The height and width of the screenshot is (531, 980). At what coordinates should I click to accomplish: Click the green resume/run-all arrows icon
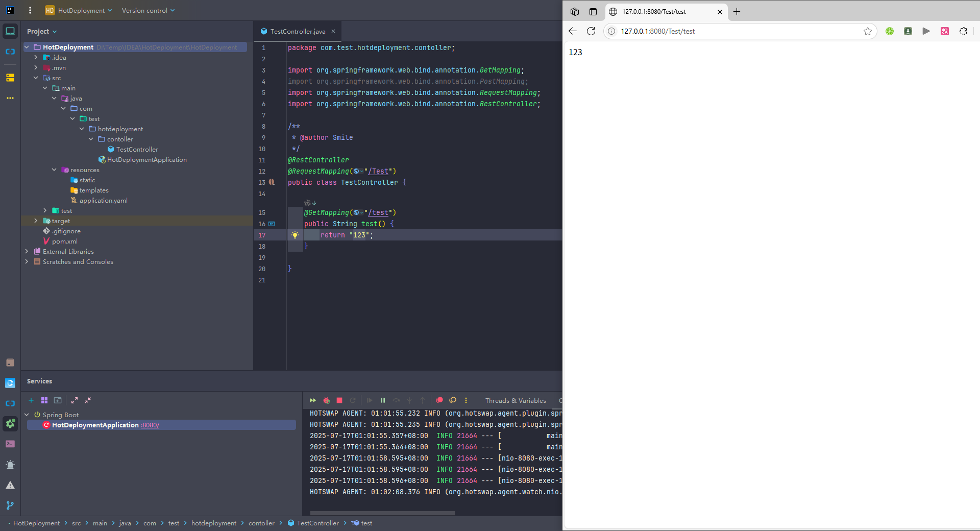point(313,401)
